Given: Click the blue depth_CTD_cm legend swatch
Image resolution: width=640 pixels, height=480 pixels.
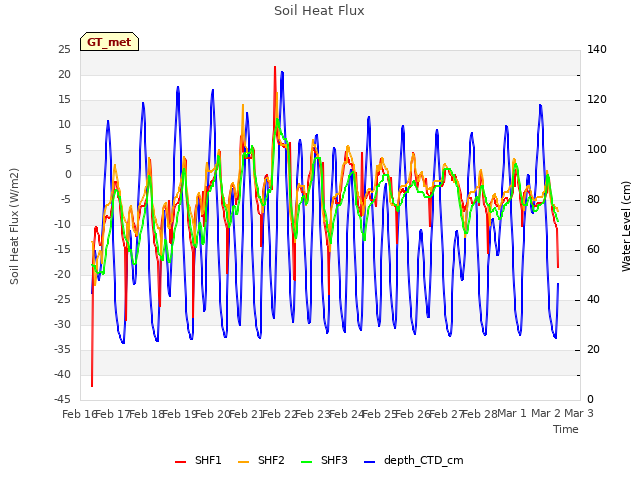Looking at the screenshot, I should click(x=369, y=462).
